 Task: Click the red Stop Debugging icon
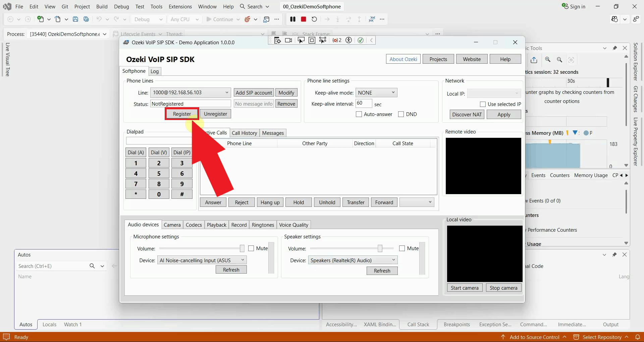pyautogui.click(x=304, y=19)
